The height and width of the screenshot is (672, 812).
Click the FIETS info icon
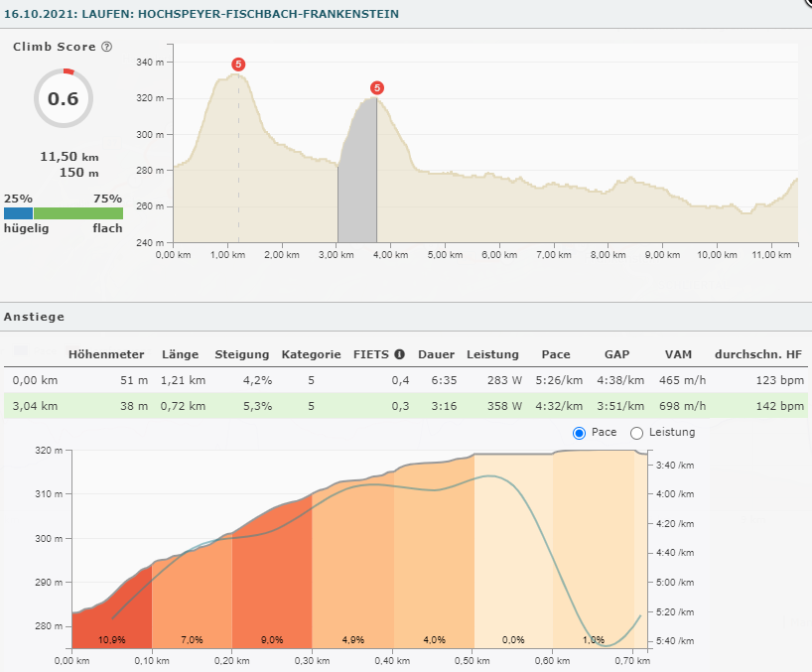click(399, 354)
